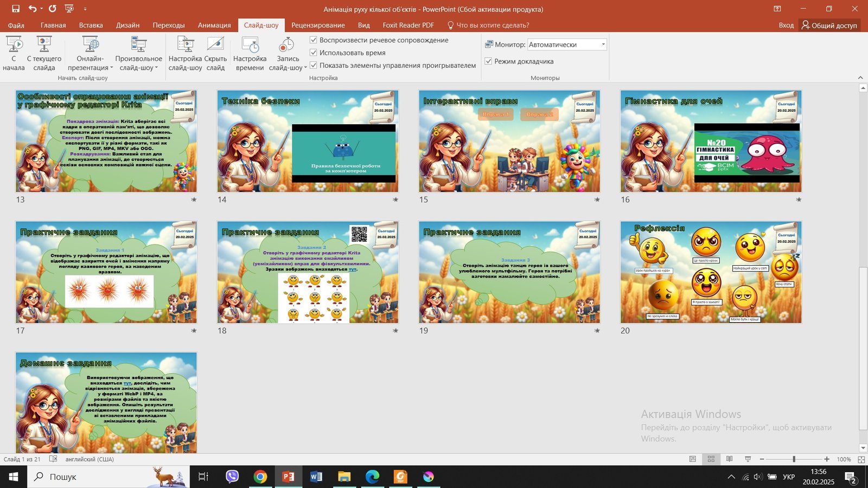
Task: Switch to Slide Sorter view icon
Action: click(x=711, y=459)
